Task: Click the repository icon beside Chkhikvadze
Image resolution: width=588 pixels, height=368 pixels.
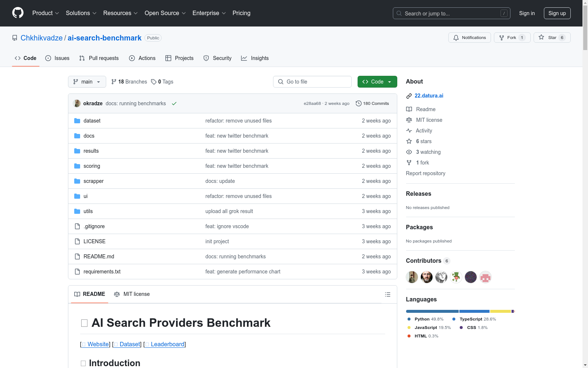Action: point(15,38)
